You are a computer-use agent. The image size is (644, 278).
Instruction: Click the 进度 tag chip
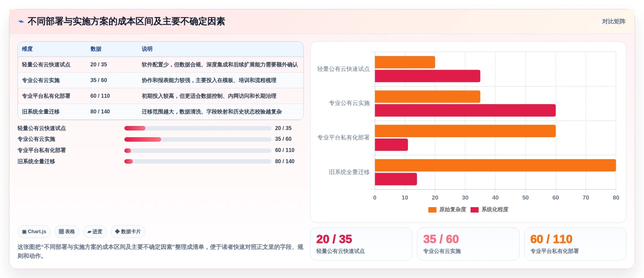[x=95, y=232]
